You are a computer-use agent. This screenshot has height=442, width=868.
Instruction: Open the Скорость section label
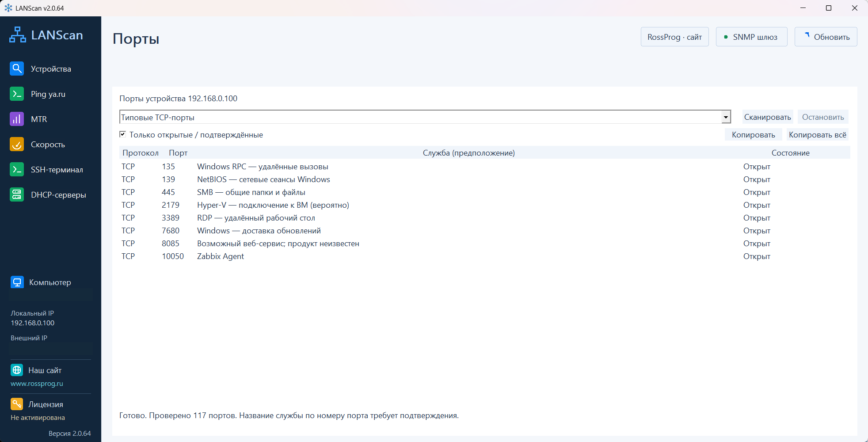pyautogui.click(x=48, y=145)
